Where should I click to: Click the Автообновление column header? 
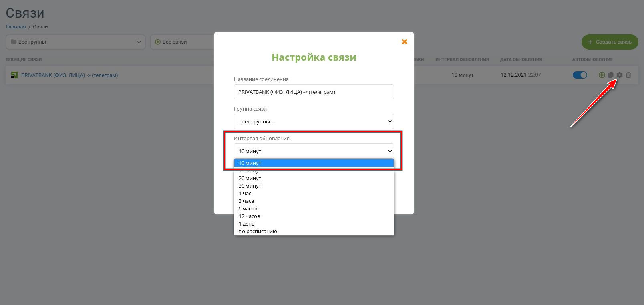(x=592, y=59)
